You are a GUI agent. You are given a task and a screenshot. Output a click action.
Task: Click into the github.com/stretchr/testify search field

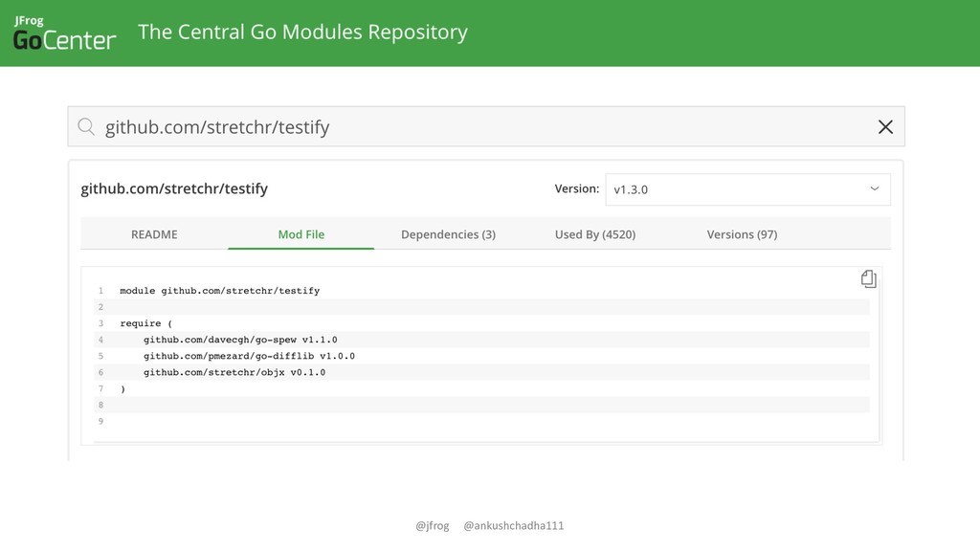(486, 127)
